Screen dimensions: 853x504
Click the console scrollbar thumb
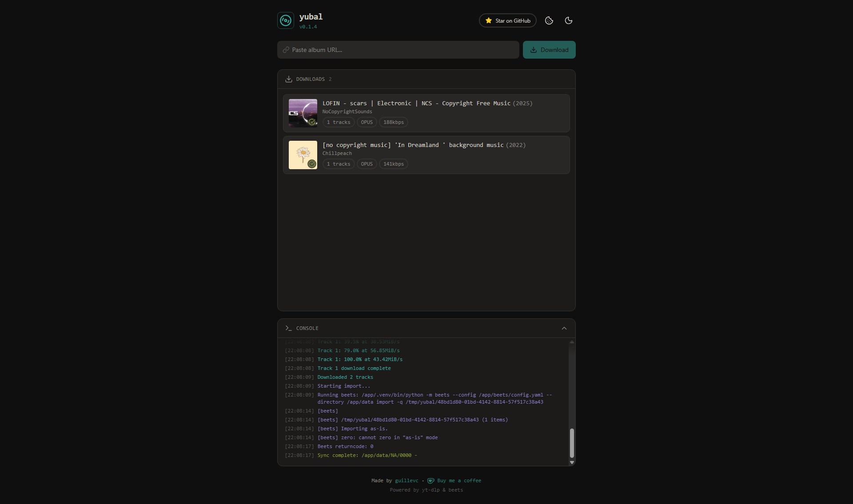(x=572, y=443)
